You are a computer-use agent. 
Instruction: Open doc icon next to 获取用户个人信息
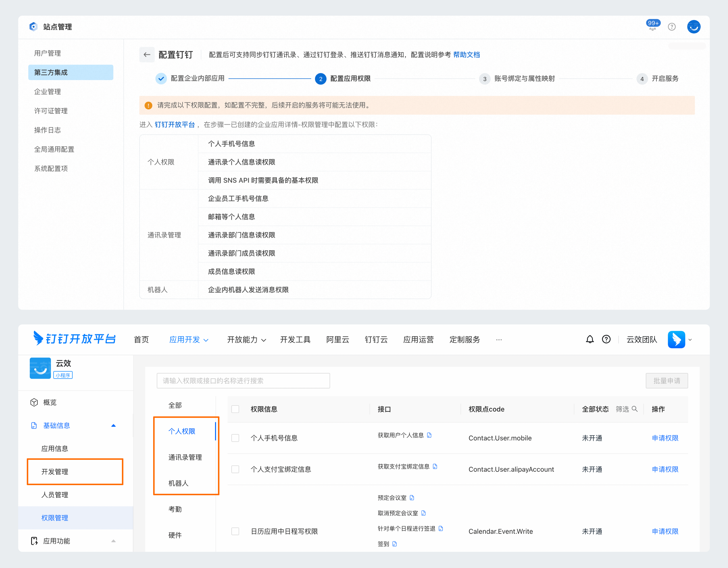429,435
